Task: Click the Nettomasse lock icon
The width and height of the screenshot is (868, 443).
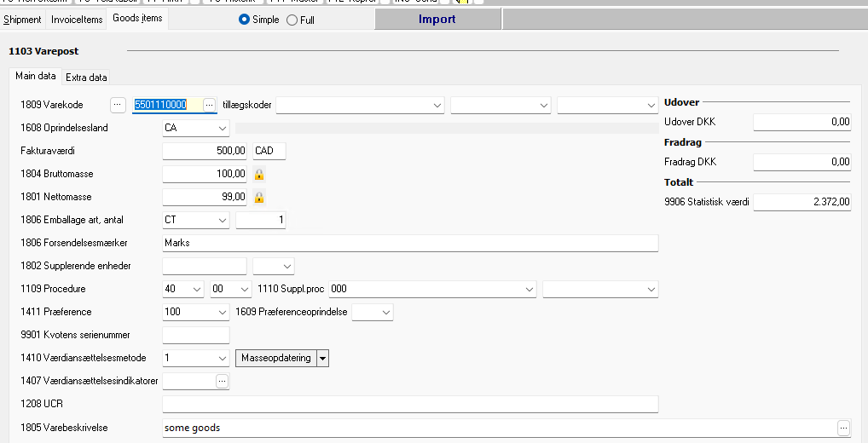Action: click(x=259, y=197)
